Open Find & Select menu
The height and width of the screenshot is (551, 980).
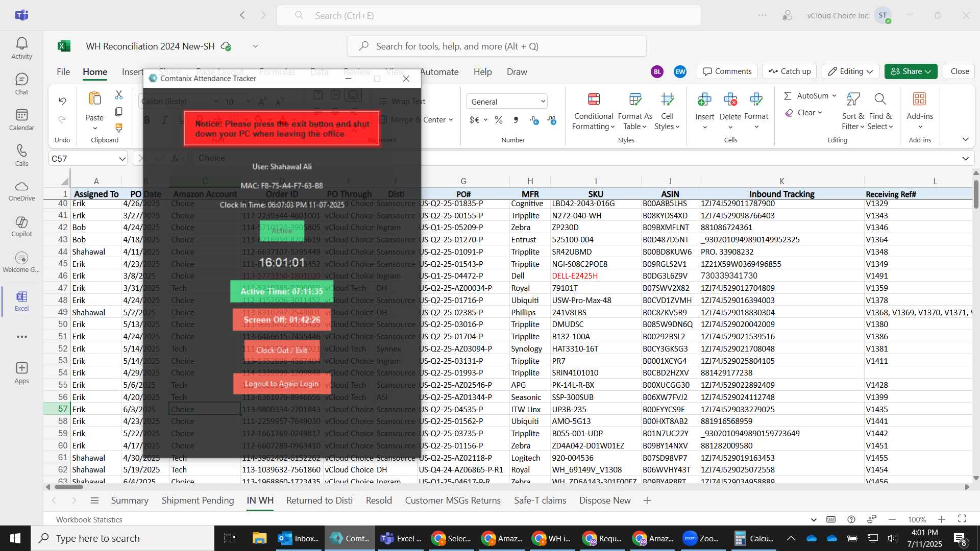click(880, 111)
